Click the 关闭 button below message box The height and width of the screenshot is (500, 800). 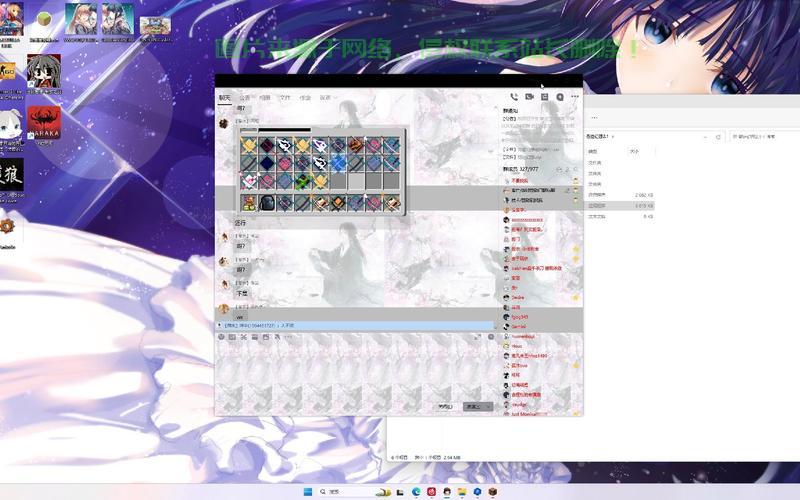coord(445,407)
